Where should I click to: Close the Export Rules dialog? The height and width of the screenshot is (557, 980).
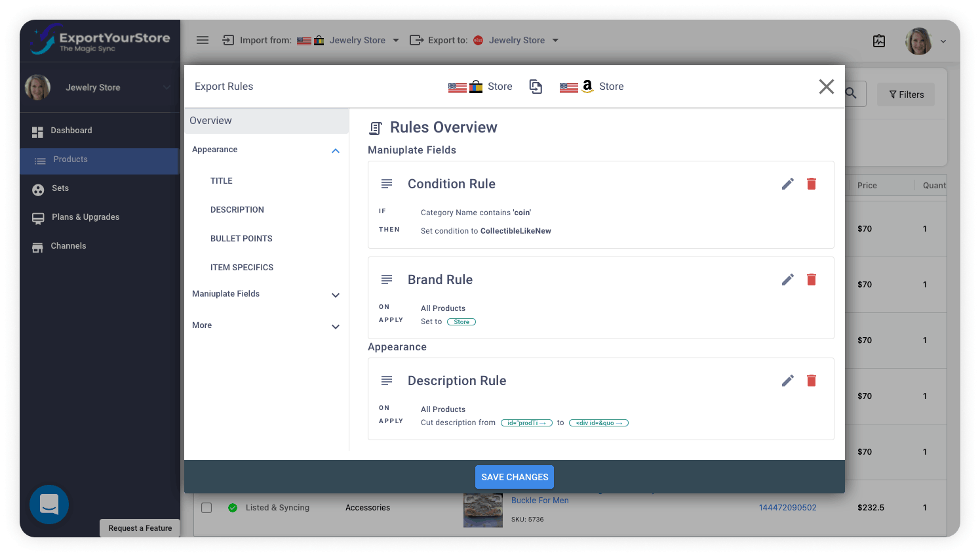click(826, 87)
